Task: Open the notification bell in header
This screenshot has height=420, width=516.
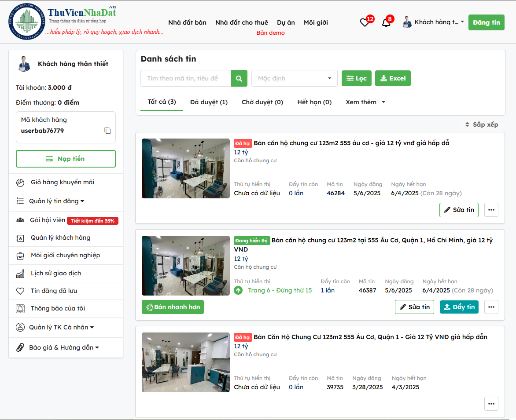Action: point(386,22)
